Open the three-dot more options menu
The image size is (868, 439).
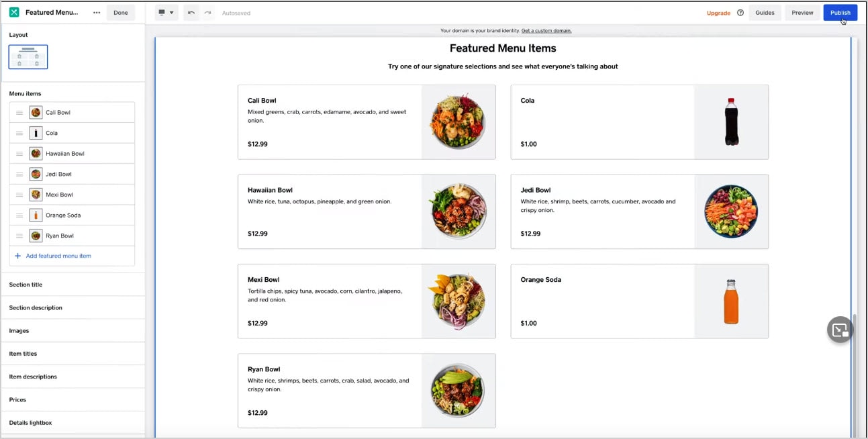[97, 13]
